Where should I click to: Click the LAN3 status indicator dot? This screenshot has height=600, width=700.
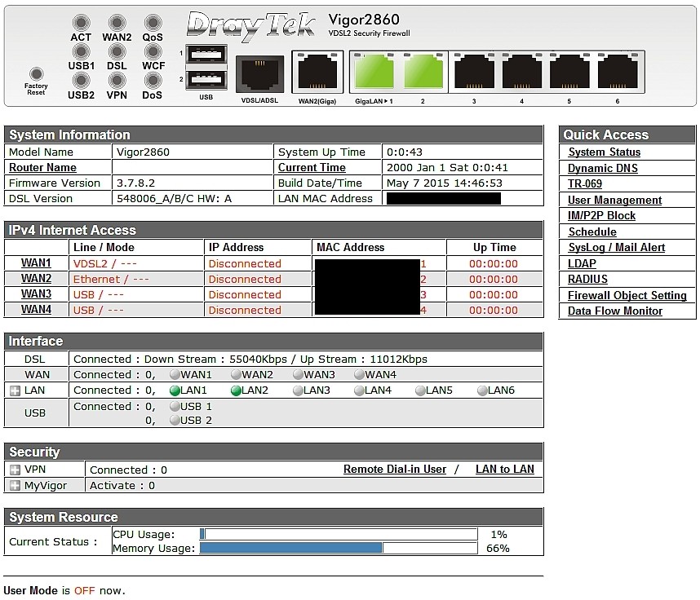pyautogui.click(x=297, y=390)
